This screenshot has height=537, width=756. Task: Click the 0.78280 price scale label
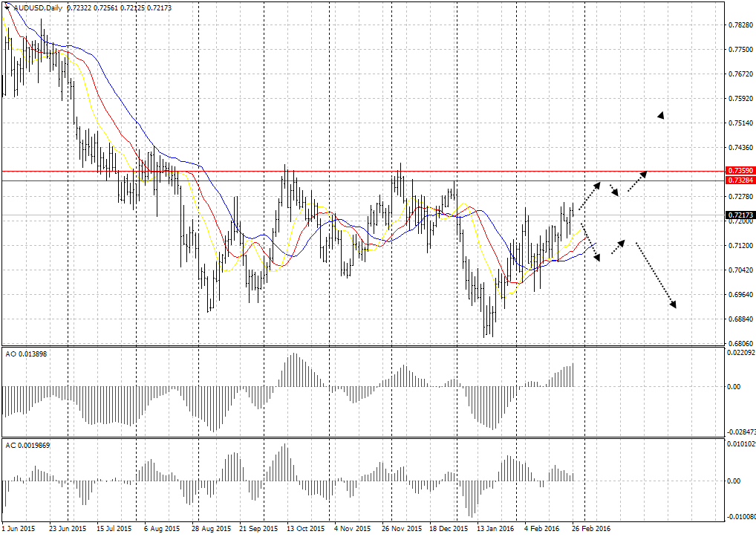coord(738,25)
